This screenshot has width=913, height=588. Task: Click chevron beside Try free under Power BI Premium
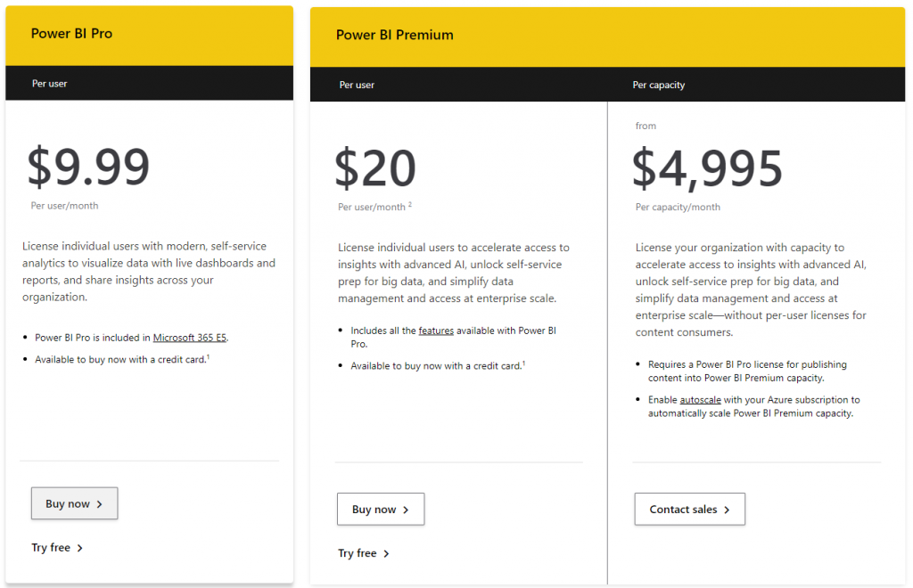coord(386,554)
